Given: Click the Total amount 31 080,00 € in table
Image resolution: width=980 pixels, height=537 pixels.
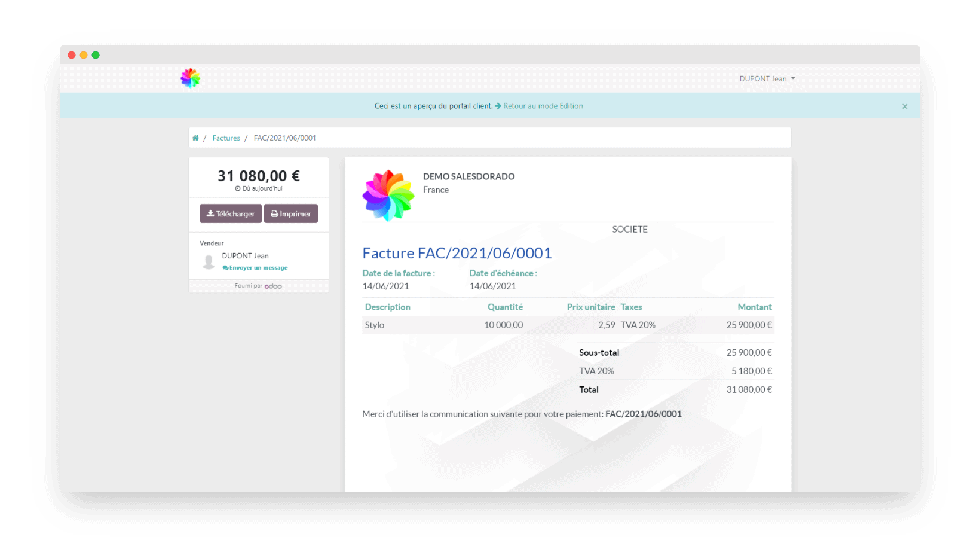Looking at the screenshot, I should [749, 390].
